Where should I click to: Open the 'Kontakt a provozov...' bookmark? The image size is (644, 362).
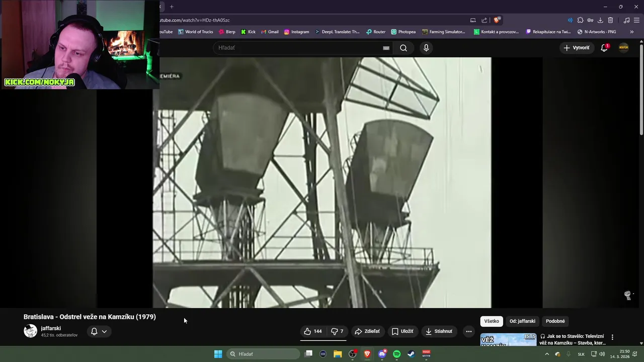click(x=496, y=32)
